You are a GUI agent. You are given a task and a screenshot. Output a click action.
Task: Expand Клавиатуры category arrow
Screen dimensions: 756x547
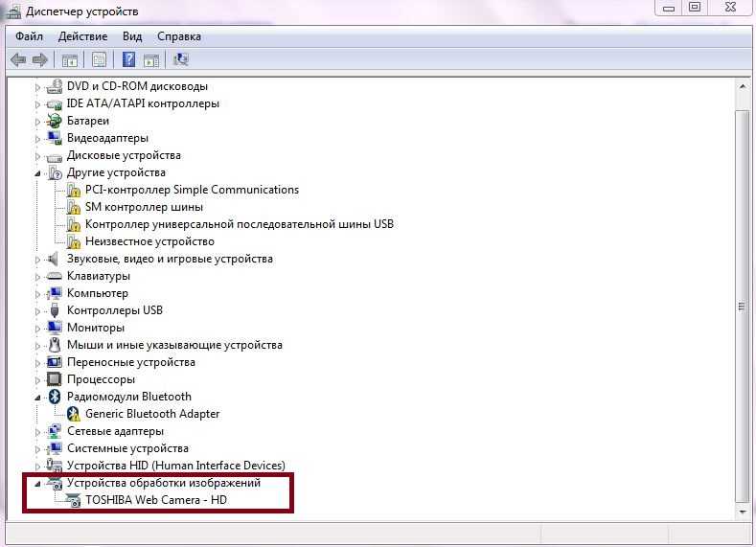click(37, 277)
